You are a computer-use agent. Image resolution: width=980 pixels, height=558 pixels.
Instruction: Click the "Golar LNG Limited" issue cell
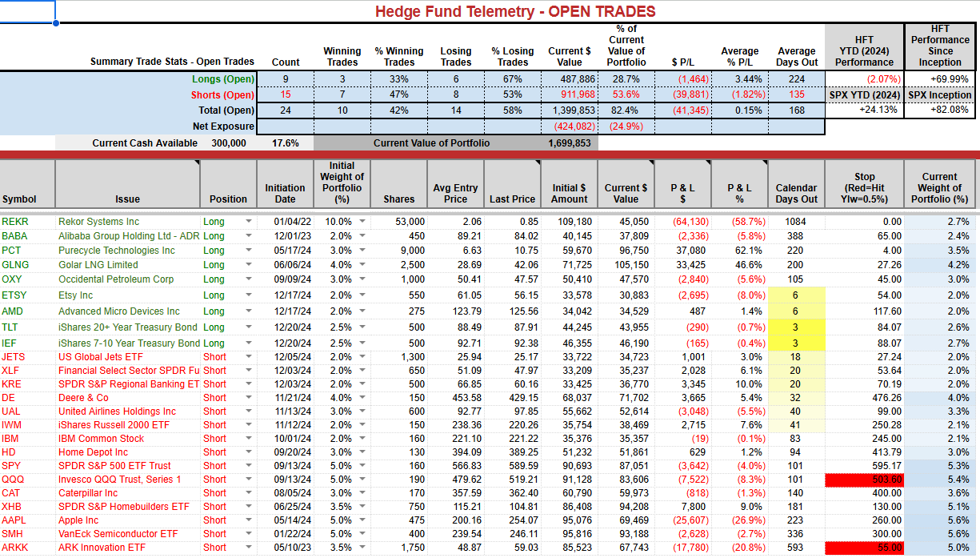128,265
